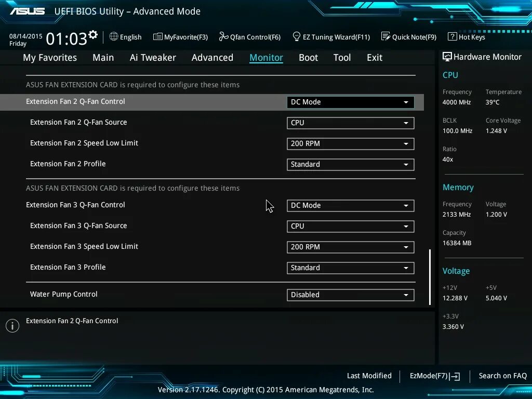Open the Exit tab
This screenshot has height=399, width=532.
pyautogui.click(x=375, y=58)
